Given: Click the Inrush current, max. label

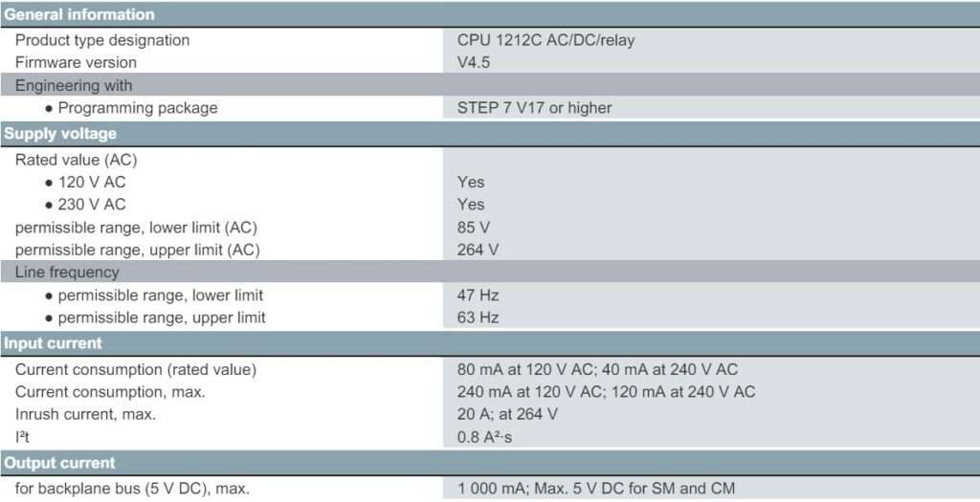Looking at the screenshot, I should [85, 414].
